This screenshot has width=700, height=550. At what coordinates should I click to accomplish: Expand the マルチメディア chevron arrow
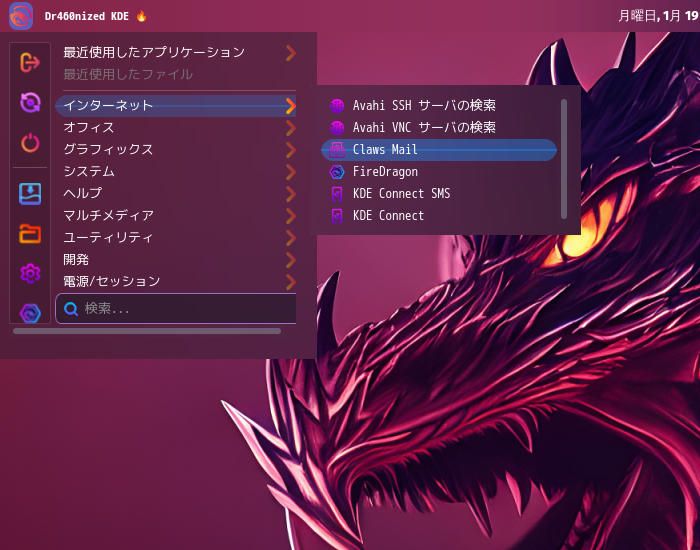(x=291, y=216)
